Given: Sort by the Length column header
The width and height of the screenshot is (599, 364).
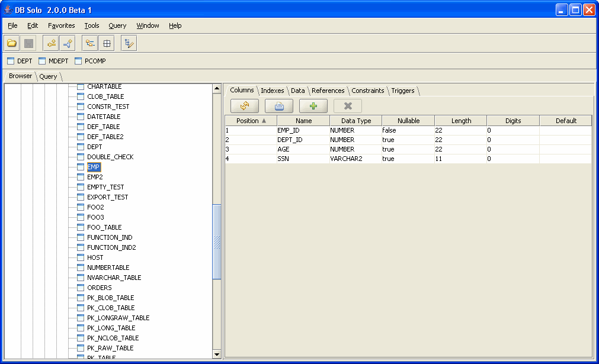Looking at the screenshot, I should tap(461, 121).
